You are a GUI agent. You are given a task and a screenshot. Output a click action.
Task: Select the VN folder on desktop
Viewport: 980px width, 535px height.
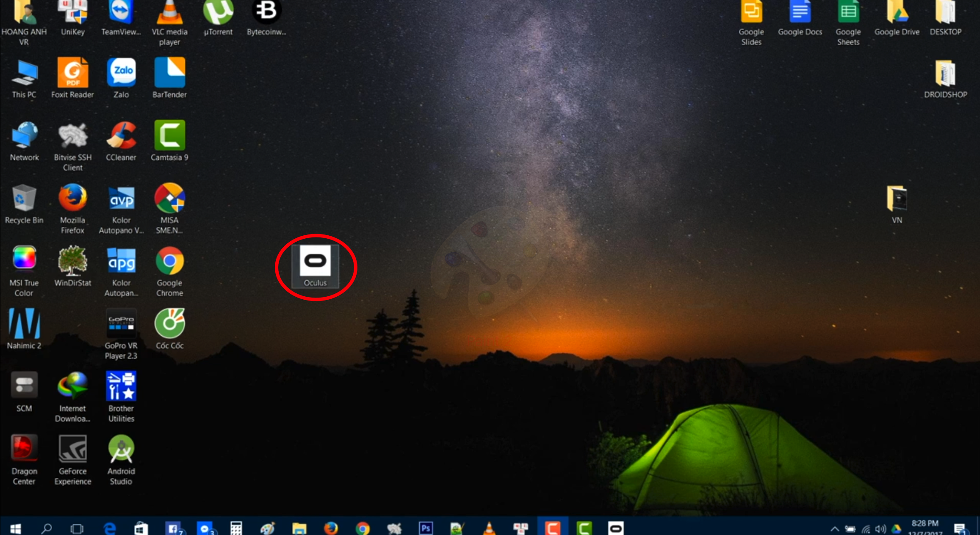click(x=897, y=204)
